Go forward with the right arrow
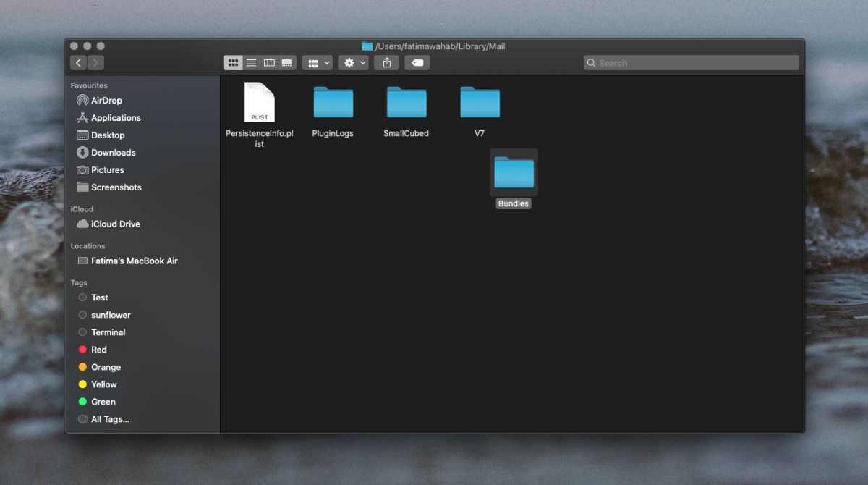This screenshot has height=485, width=868. [95, 63]
